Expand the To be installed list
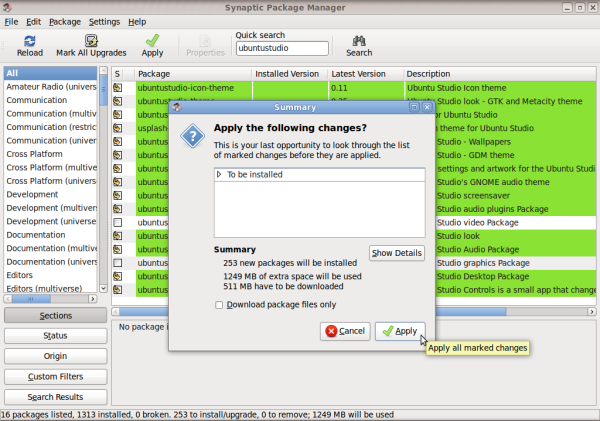Screen dimensions: 600x421 (219, 175)
